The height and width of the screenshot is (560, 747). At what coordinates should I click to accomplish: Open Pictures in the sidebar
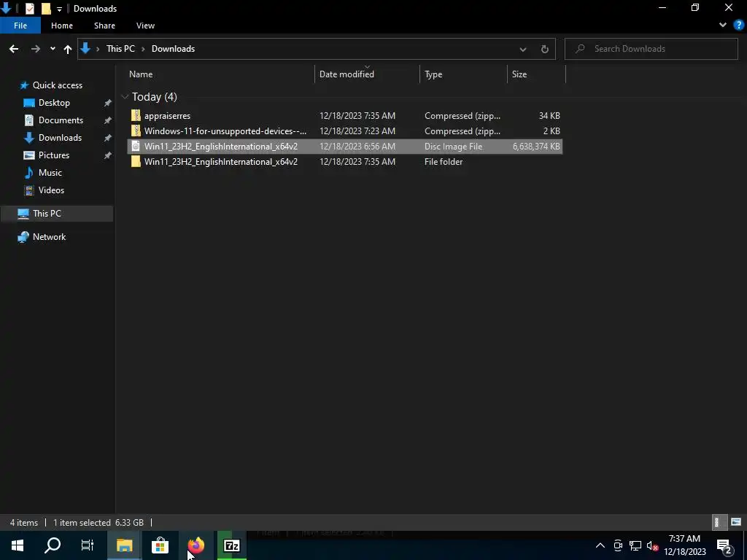click(x=54, y=155)
